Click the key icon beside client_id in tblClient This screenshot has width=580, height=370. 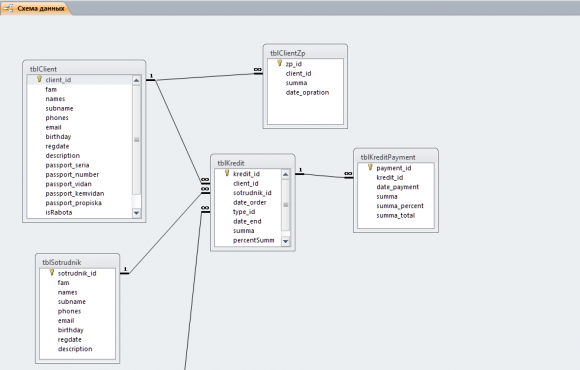(39, 79)
